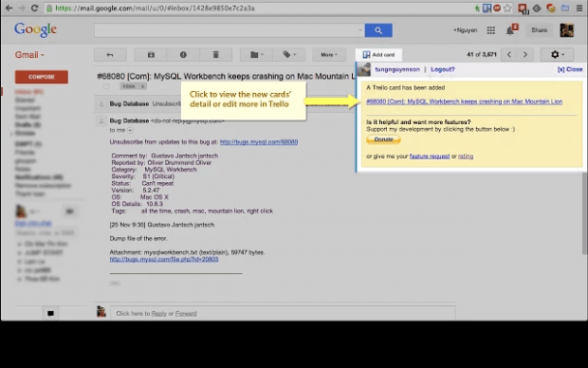Open the Move to folder dropdown
This screenshot has height=368, width=588.
(x=256, y=55)
